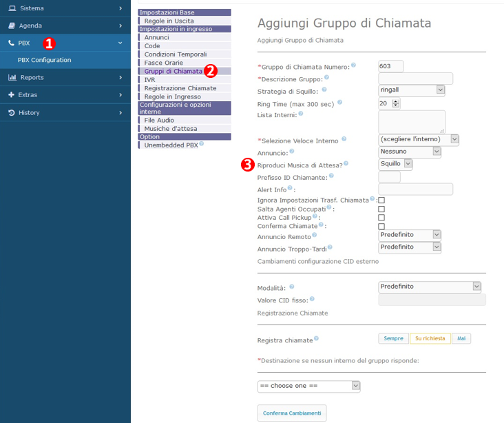
Task: Click help icon beside Strategia di Squillo
Action: 324,90
